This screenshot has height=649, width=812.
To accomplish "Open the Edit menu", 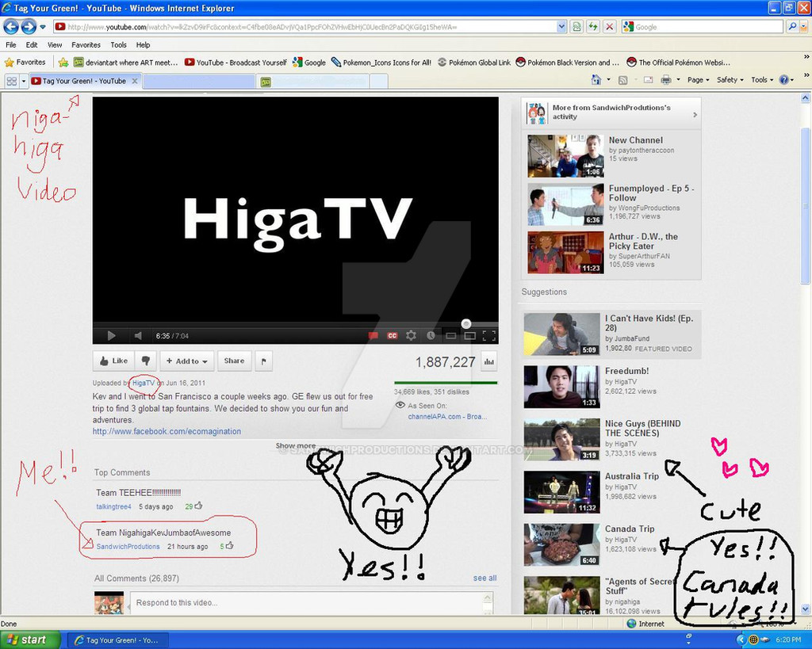I will tap(32, 45).
